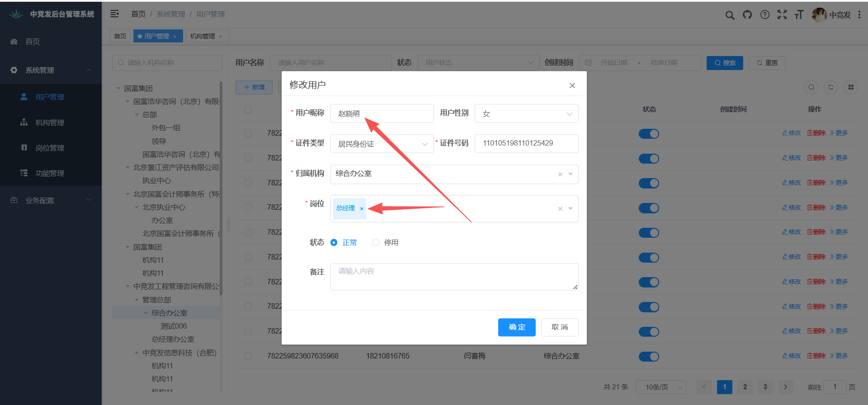Open the 证件类型 dropdown

coord(382,144)
